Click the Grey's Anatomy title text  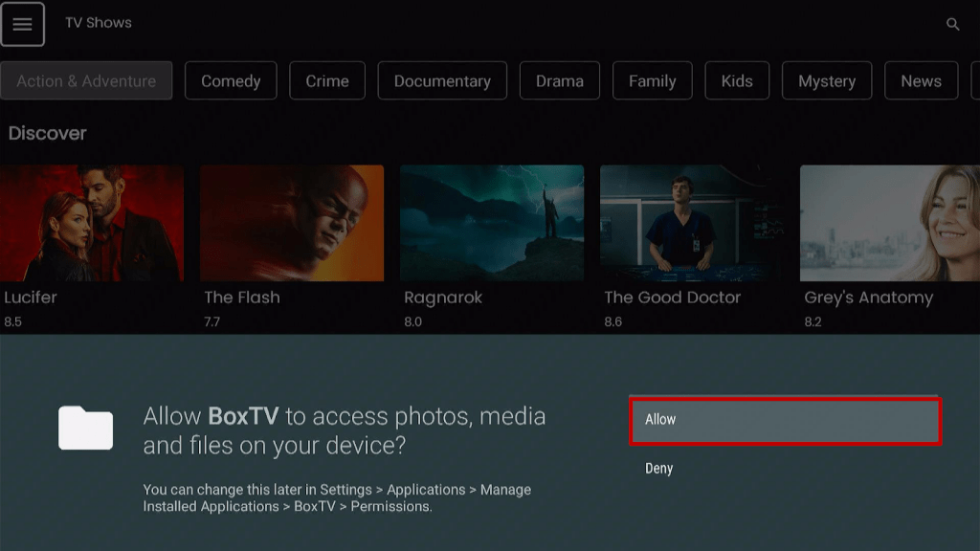coord(869,298)
